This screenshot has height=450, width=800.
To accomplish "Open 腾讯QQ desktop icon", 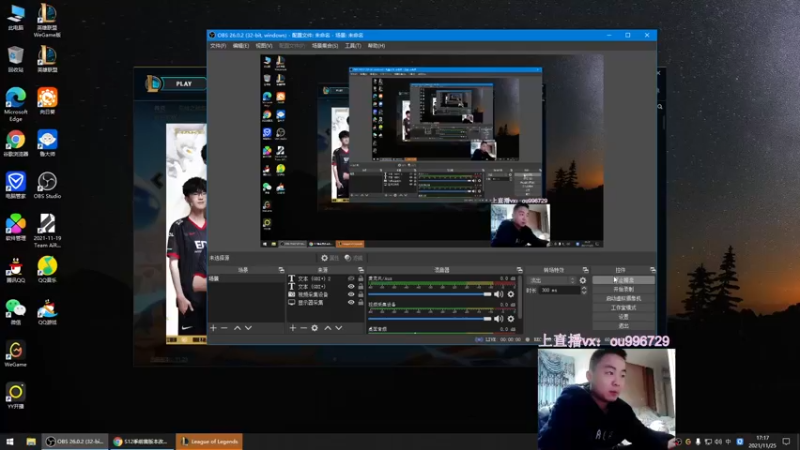I will [x=16, y=269].
